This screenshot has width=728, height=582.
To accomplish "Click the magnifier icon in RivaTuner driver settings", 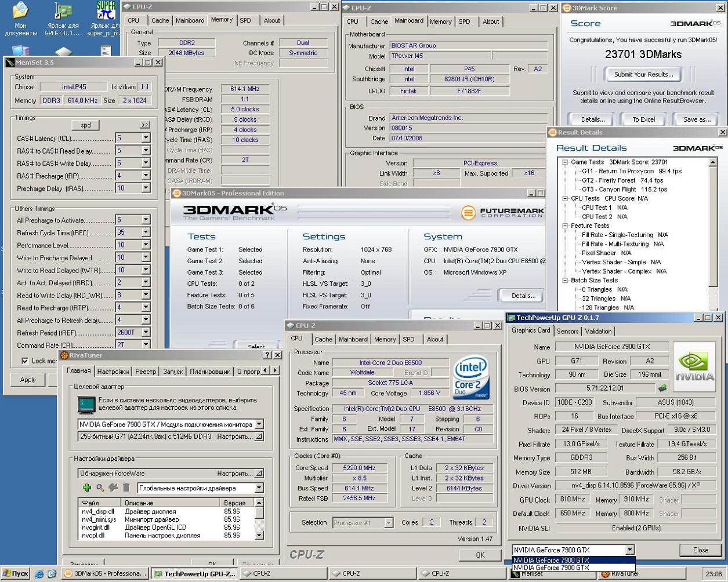I will coord(100,488).
